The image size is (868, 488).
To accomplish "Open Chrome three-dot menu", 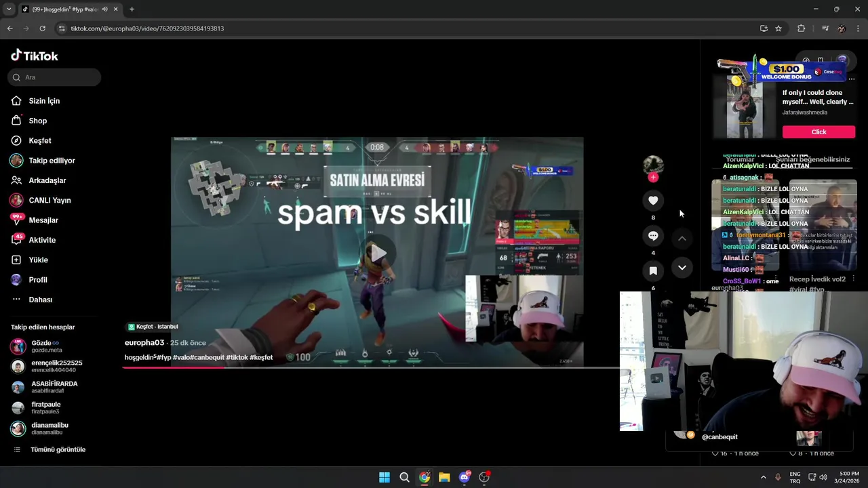I will (858, 28).
